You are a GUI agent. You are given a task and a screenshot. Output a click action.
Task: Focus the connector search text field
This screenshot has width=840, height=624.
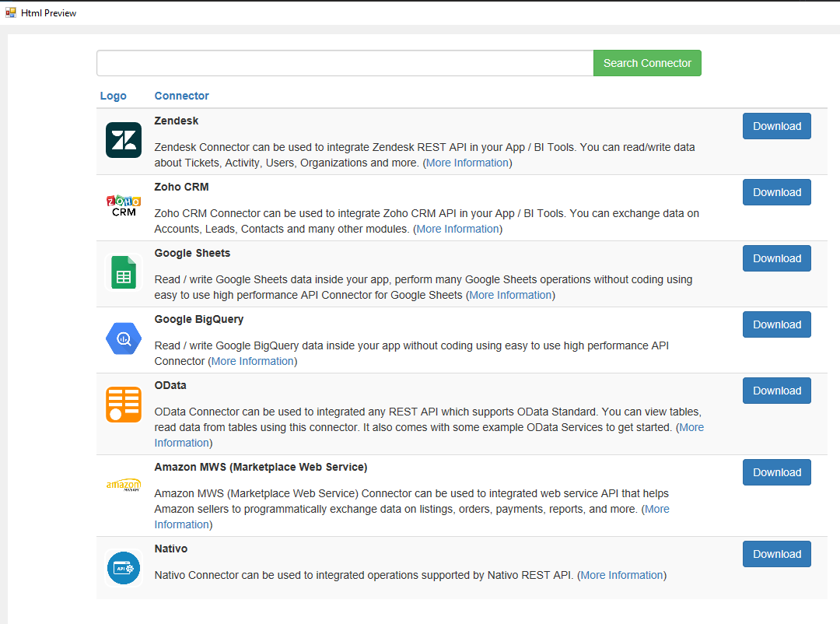pyautogui.click(x=345, y=63)
